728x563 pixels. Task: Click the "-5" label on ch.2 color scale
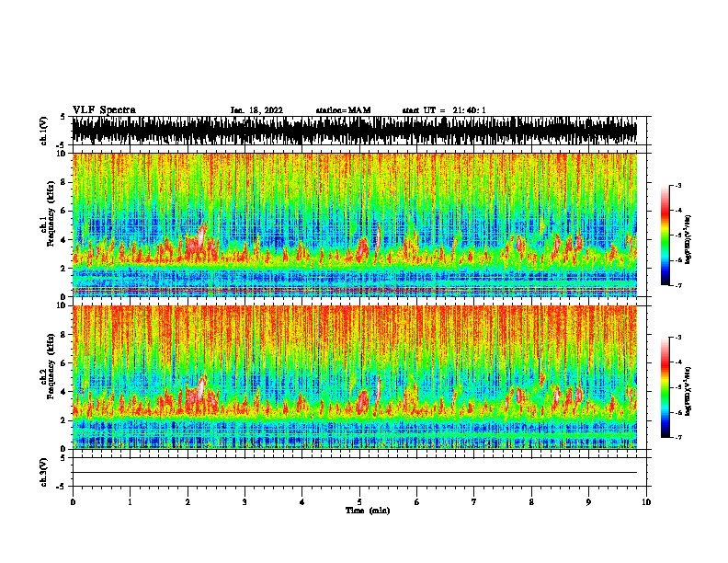(677, 387)
